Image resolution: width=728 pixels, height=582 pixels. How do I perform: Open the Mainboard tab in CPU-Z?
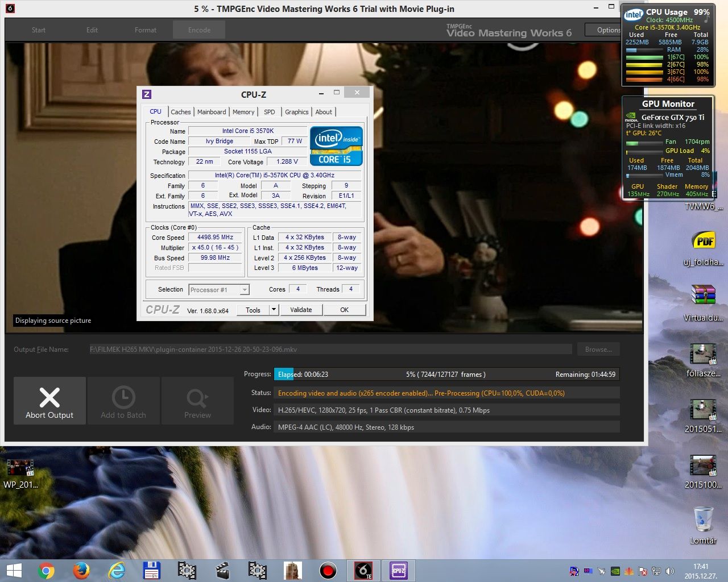(x=212, y=112)
